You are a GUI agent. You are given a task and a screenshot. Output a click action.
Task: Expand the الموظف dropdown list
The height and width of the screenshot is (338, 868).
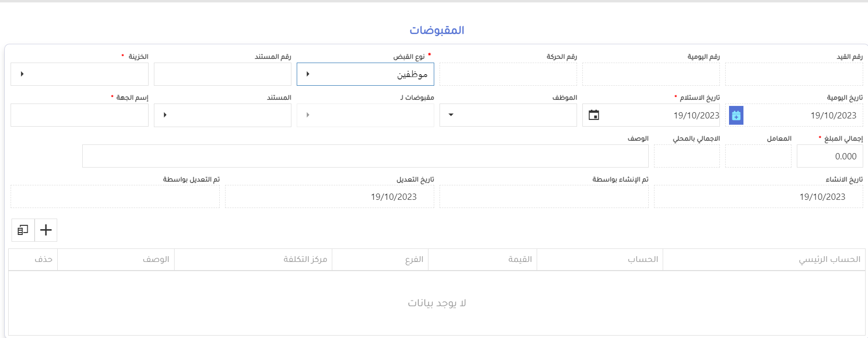pos(451,115)
